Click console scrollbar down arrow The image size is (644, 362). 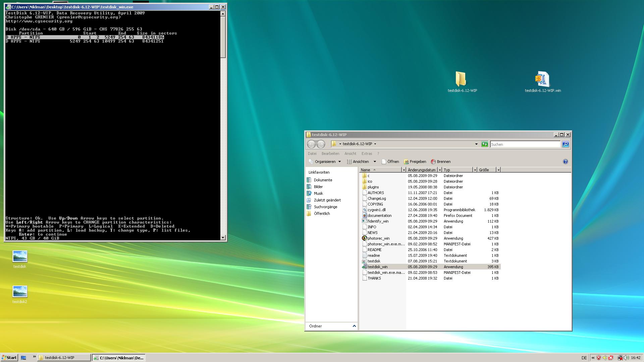[x=223, y=238]
